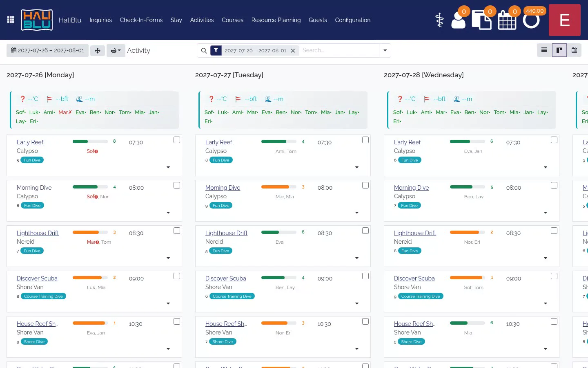Click the HaliBlu logo
The width and height of the screenshot is (588, 368).
point(37,20)
